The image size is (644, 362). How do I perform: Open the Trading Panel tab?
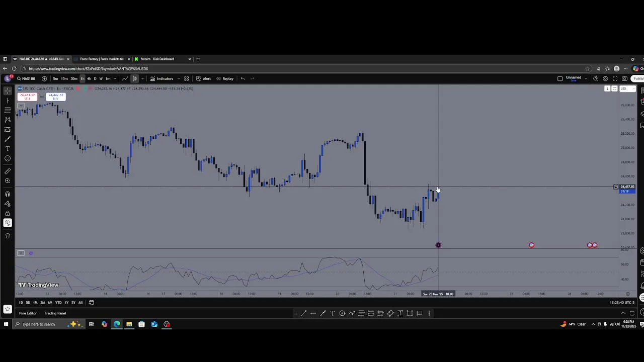pyautogui.click(x=55, y=313)
